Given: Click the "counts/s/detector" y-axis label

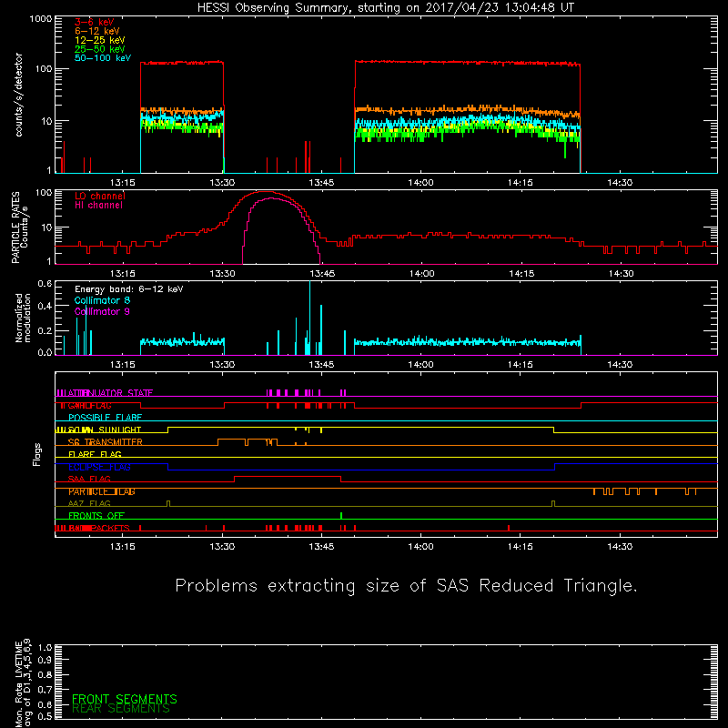Looking at the screenshot, I should (18, 95).
